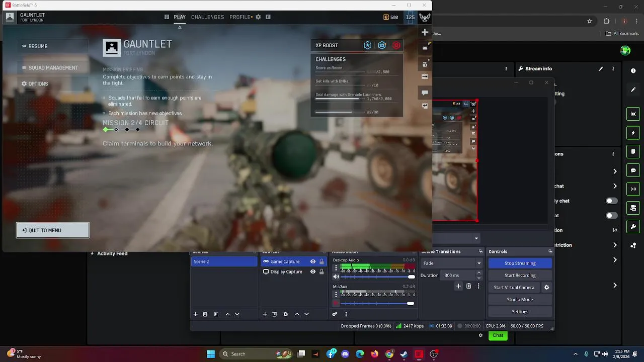Click Start Virtual Camera button
Image resolution: width=644 pixels, height=362 pixels.
[514, 288]
